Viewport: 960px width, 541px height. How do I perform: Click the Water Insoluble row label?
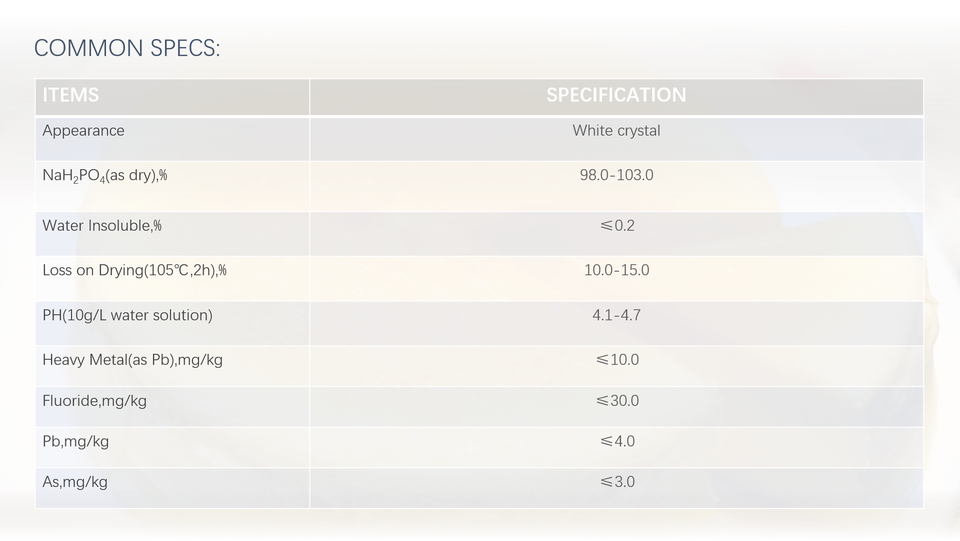(x=102, y=226)
